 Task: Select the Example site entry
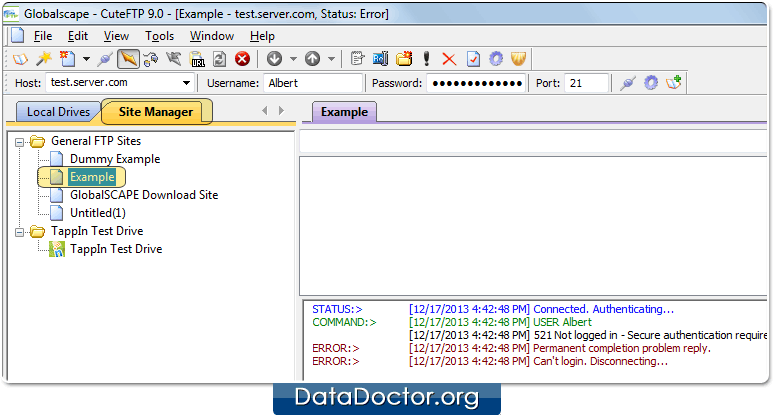pyautogui.click(x=92, y=177)
